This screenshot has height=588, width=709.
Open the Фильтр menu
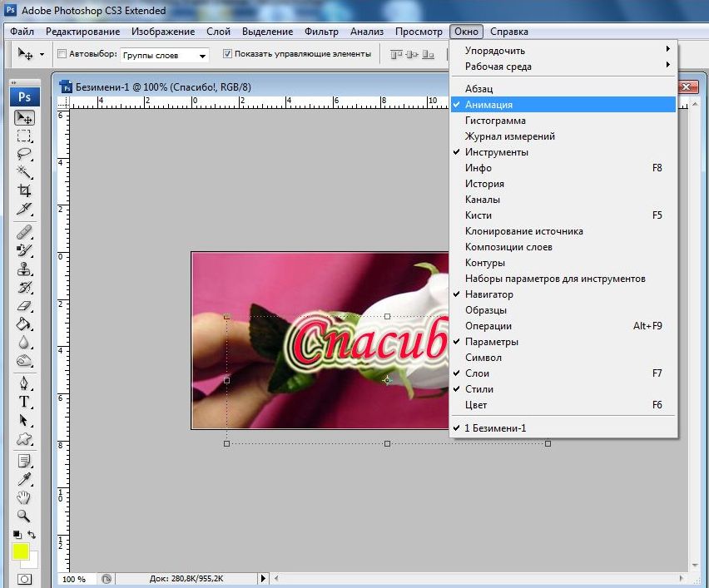click(x=321, y=32)
